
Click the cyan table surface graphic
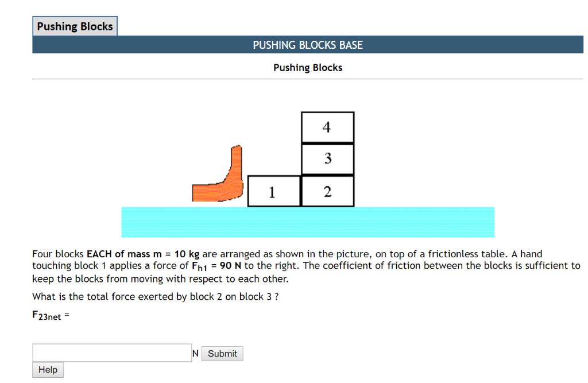tap(308, 222)
